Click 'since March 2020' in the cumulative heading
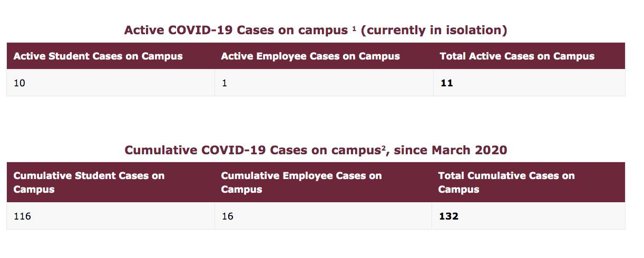The width and height of the screenshot is (644, 258). [x=450, y=151]
